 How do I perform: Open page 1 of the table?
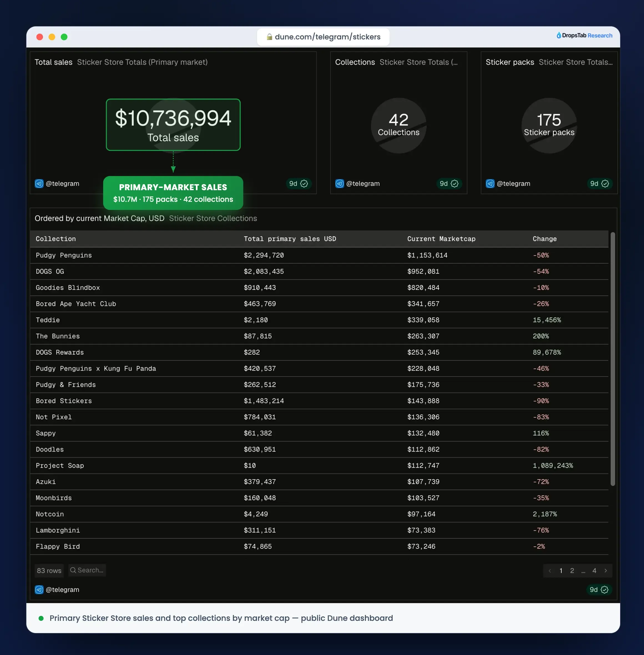click(x=561, y=571)
